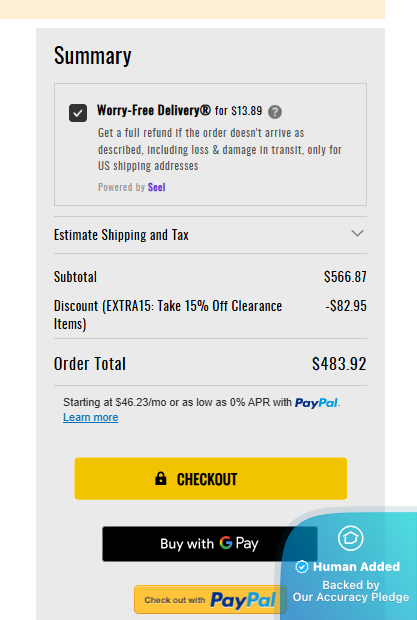Screen dimensions: 417x620
Task: Click the PayPal logo in financing message
Action: click(316, 403)
